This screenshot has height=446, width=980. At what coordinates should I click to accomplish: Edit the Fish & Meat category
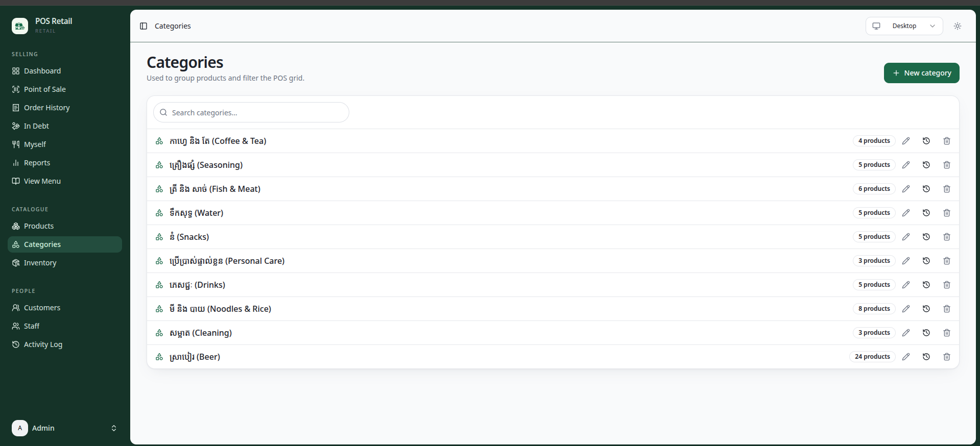tap(906, 189)
